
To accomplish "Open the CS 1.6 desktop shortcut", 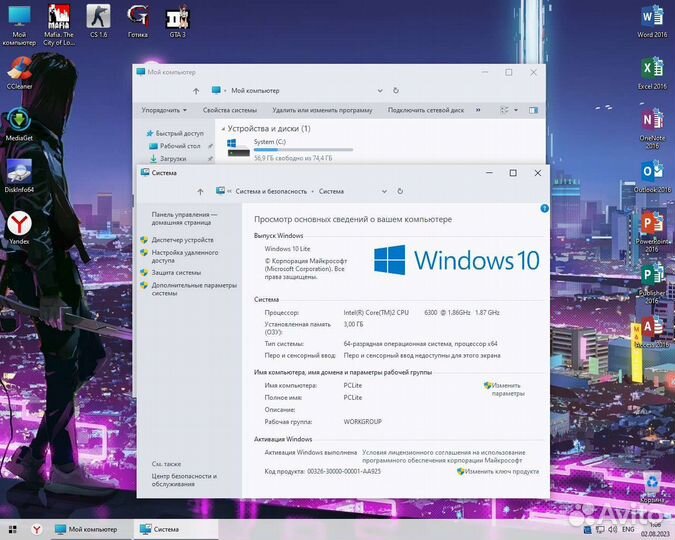I will click(x=99, y=21).
